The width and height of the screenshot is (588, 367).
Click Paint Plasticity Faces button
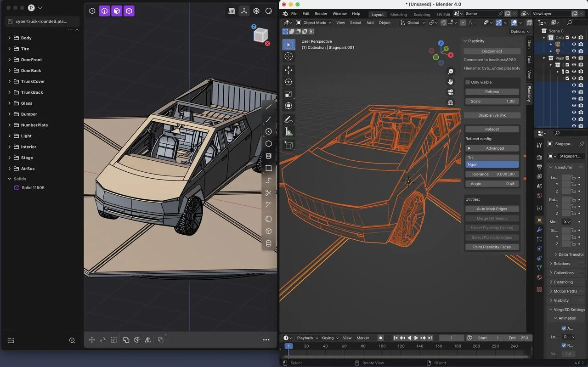click(492, 247)
